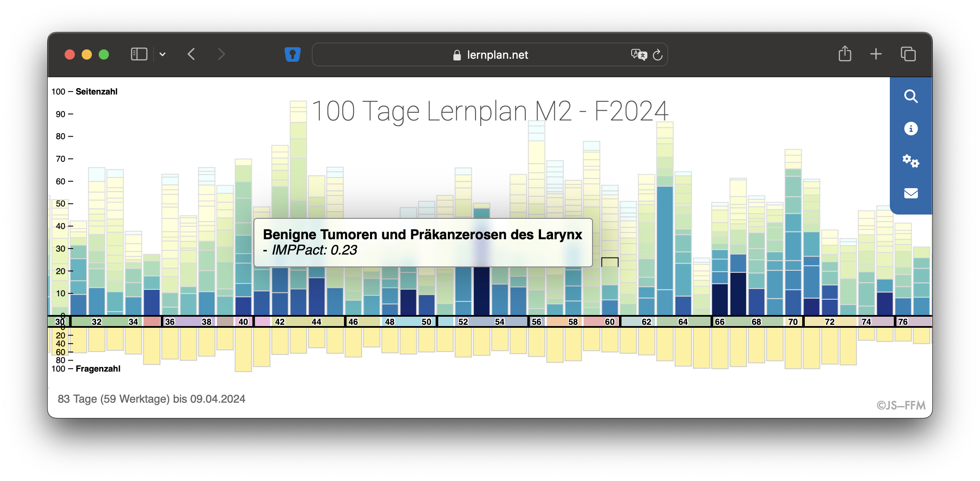Viewport: 980px width, 481px height.
Task: Click the search magnifier icon in sidebar
Action: (910, 96)
